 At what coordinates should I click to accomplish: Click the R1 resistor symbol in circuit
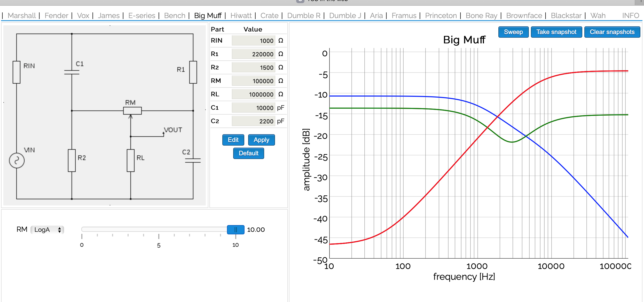pyautogui.click(x=193, y=72)
